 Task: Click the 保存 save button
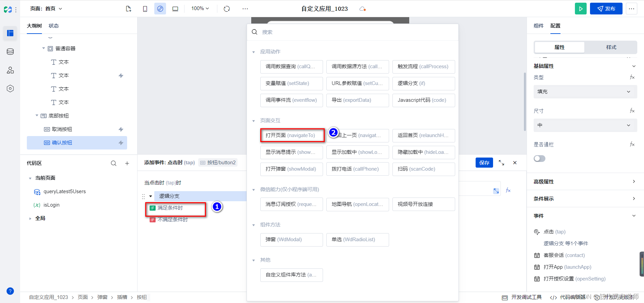point(484,163)
